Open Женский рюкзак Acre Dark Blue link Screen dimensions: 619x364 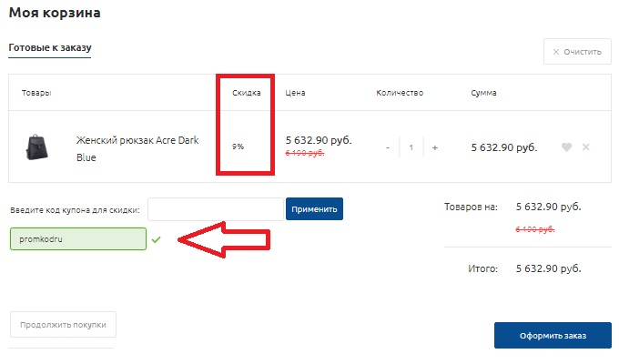pyautogui.click(x=137, y=149)
